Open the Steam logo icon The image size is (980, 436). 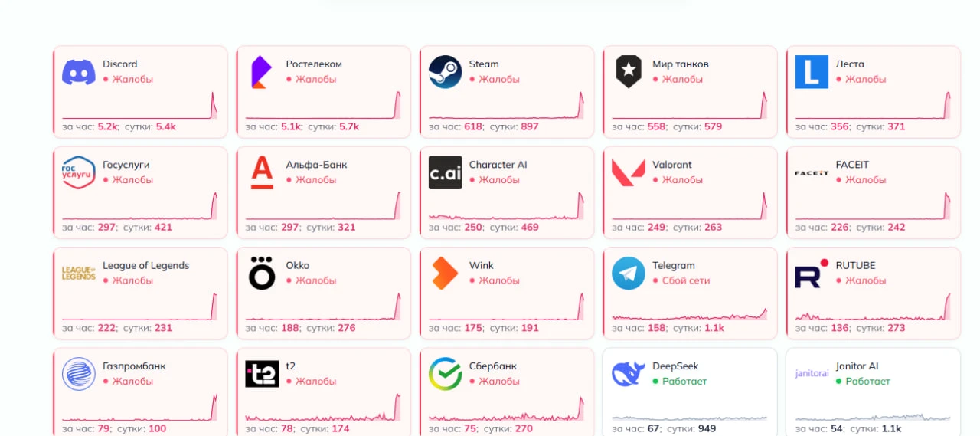click(x=445, y=72)
